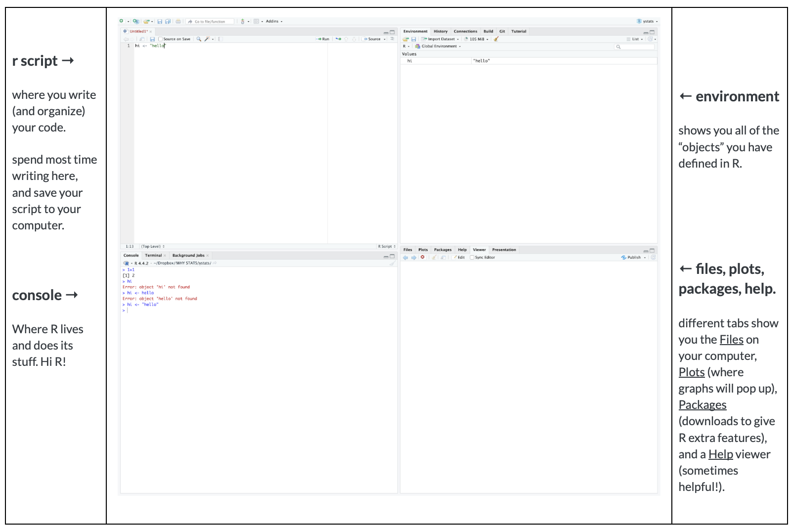Open the List view dropdown in Environment
The image size is (791, 532).
[x=635, y=39]
